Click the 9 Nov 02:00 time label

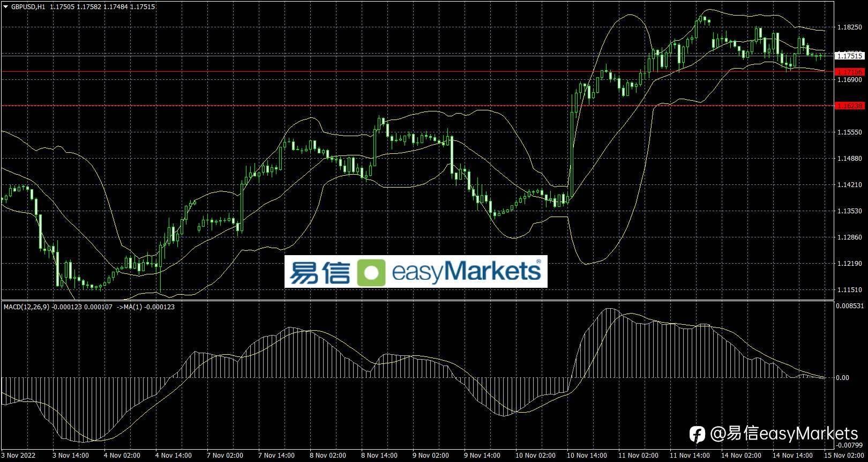pos(431,456)
